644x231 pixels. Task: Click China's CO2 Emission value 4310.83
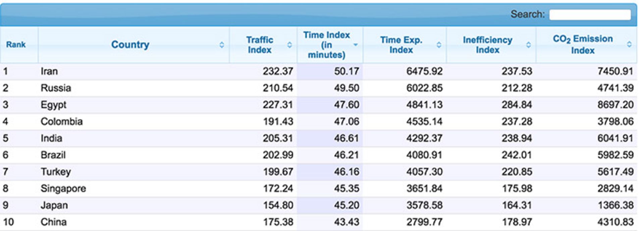(615, 222)
